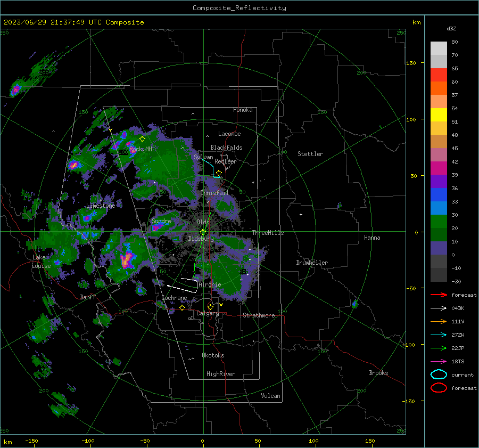Click the yellow diamond at the radar center near Didsbury
Viewport: 479px width, 448px height.
[x=203, y=232]
